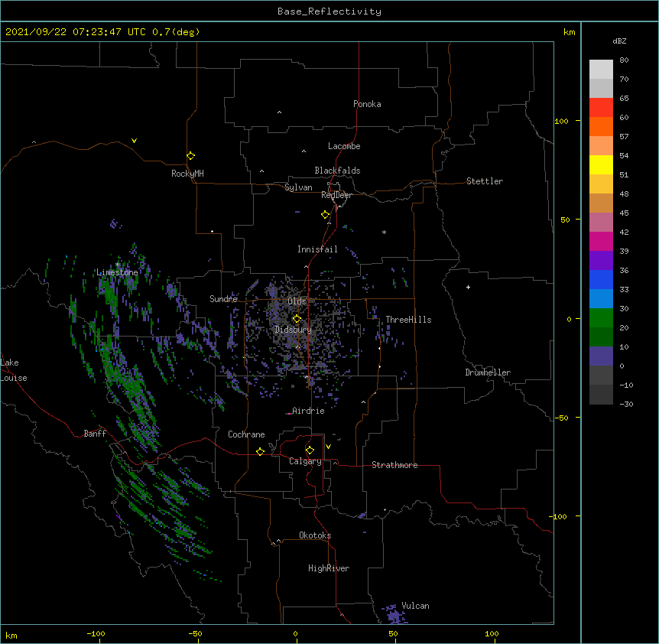Select the 30 dBZ green legend swatch
659x644 pixels.
coord(601,318)
